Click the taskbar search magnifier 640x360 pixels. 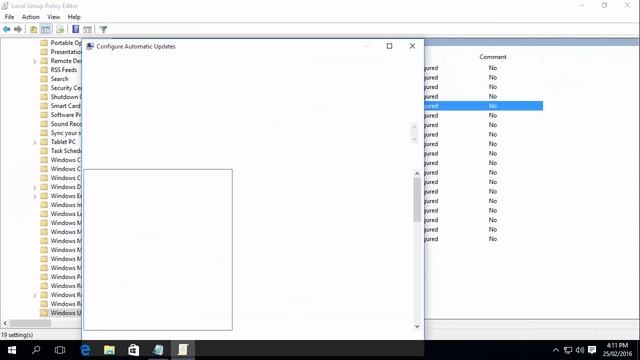pos(36,350)
